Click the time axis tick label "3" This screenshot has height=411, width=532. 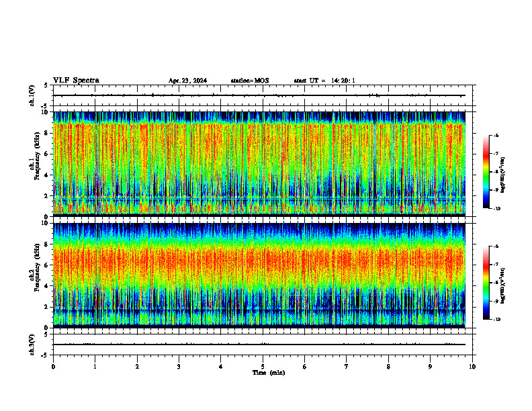click(x=179, y=367)
